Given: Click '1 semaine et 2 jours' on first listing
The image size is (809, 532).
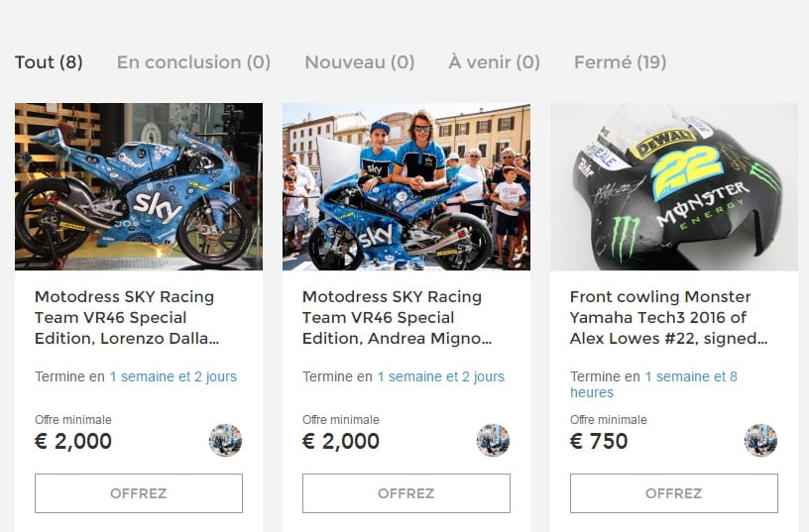Looking at the screenshot, I should tap(173, 376).
